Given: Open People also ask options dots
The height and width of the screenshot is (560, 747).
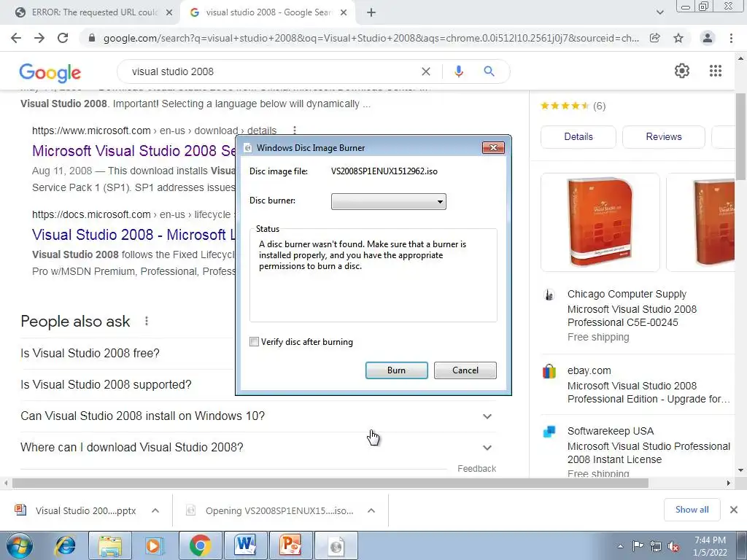Looking at the screenshot, I should (x=146, y=321).
